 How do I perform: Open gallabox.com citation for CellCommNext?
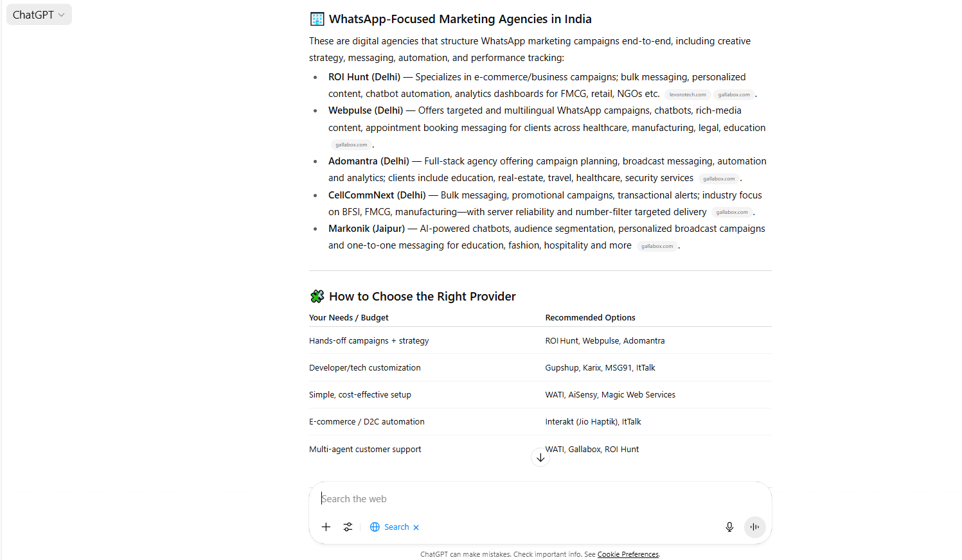(732, 212)
